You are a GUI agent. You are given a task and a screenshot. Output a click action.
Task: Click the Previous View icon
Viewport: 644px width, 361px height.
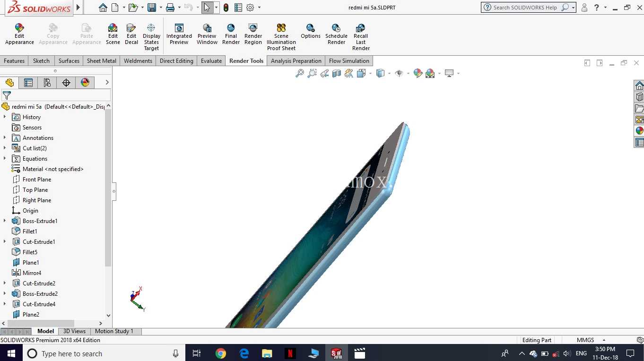(x=324, y=73)
